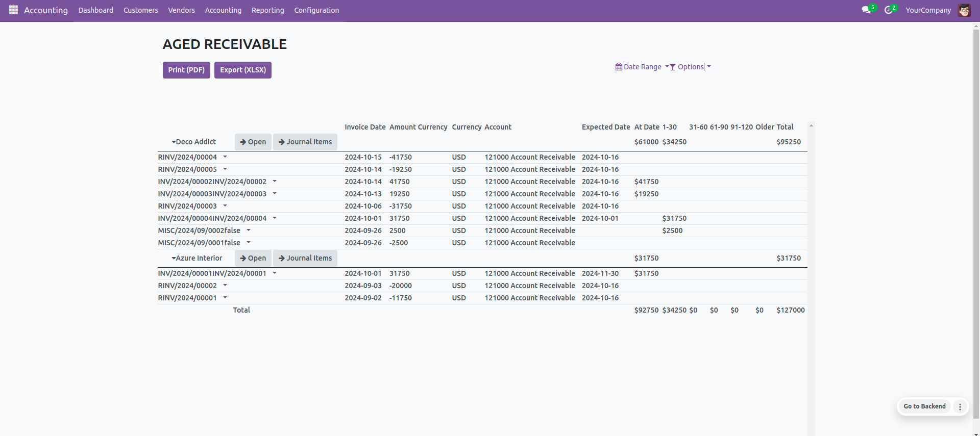The width and height of the screenshot is (980, 436).
Task: Click the Date Range calendar icon
Action: click(619, 67)
